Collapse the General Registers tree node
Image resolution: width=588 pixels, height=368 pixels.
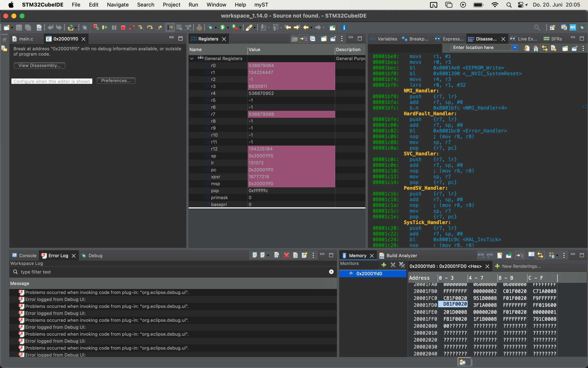pyautogui.click(x=192, y=58)
